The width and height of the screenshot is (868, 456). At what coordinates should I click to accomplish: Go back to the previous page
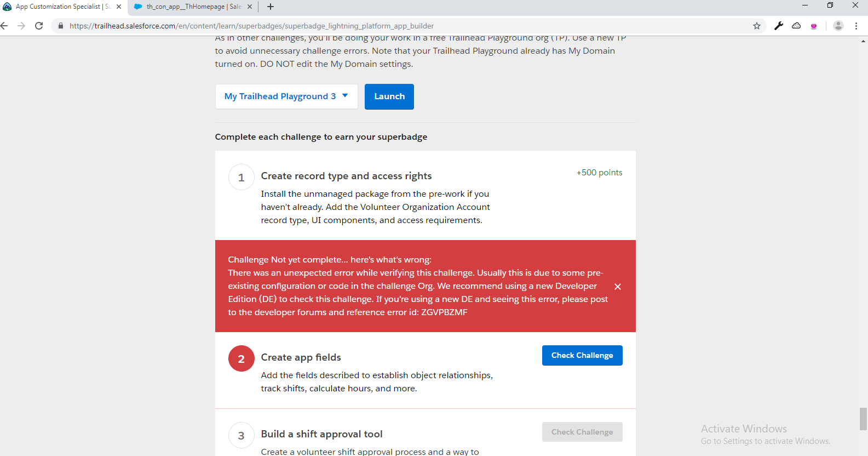tap(4, 26)
